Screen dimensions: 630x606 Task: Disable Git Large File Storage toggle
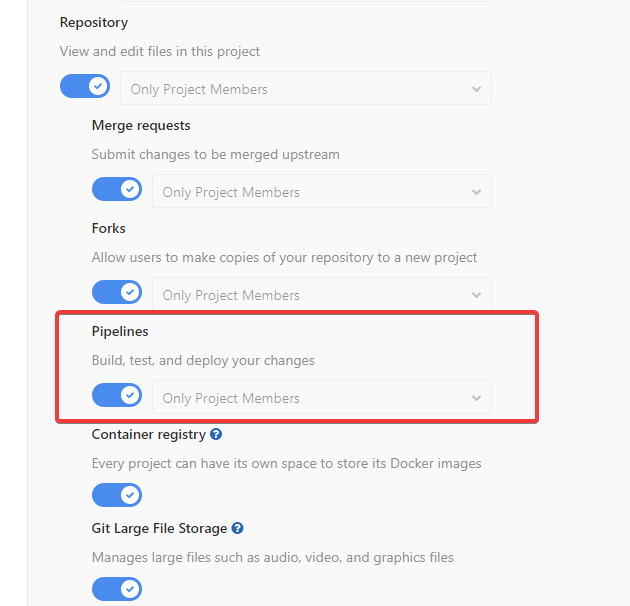click(x=117, y=588)
